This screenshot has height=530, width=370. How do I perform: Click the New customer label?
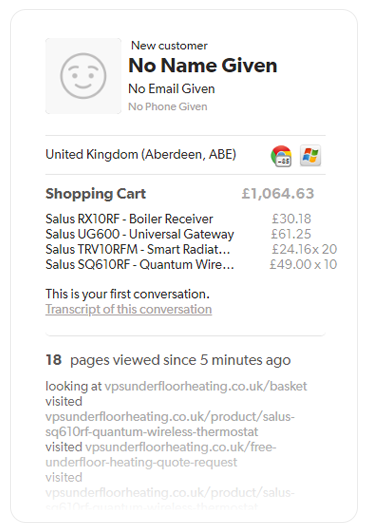coord(169,45)
